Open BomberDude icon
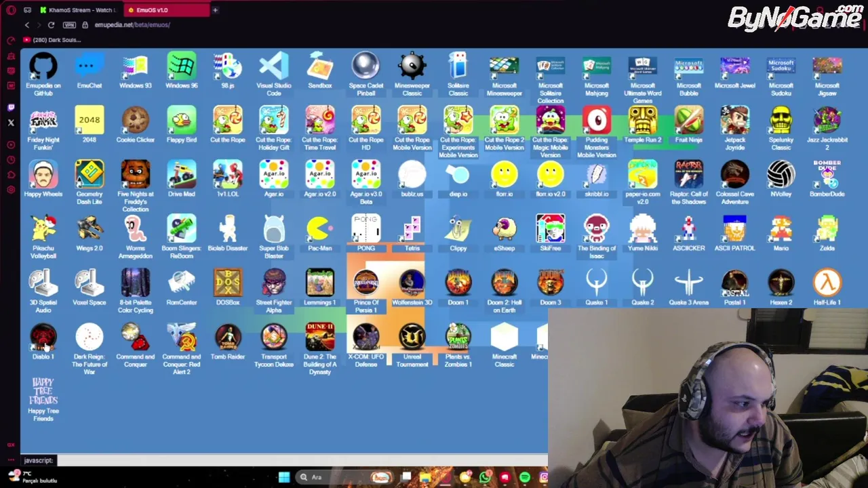 827,179
